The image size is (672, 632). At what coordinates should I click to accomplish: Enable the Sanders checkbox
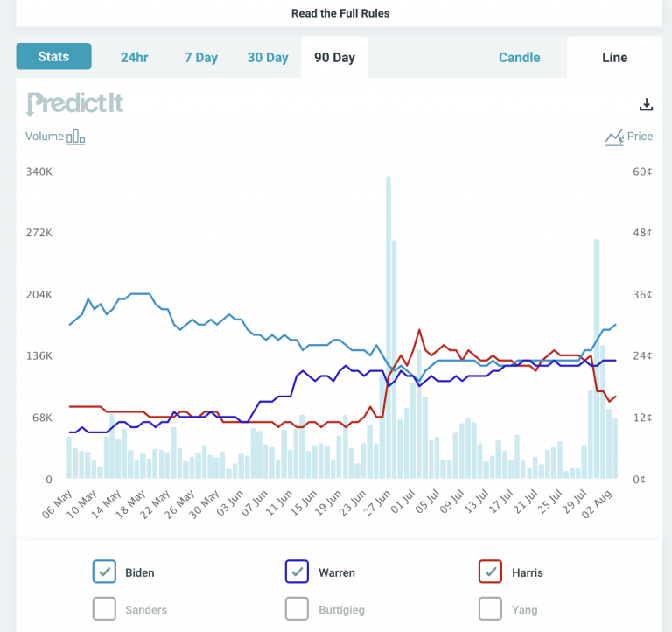click(x=104, y=609)
